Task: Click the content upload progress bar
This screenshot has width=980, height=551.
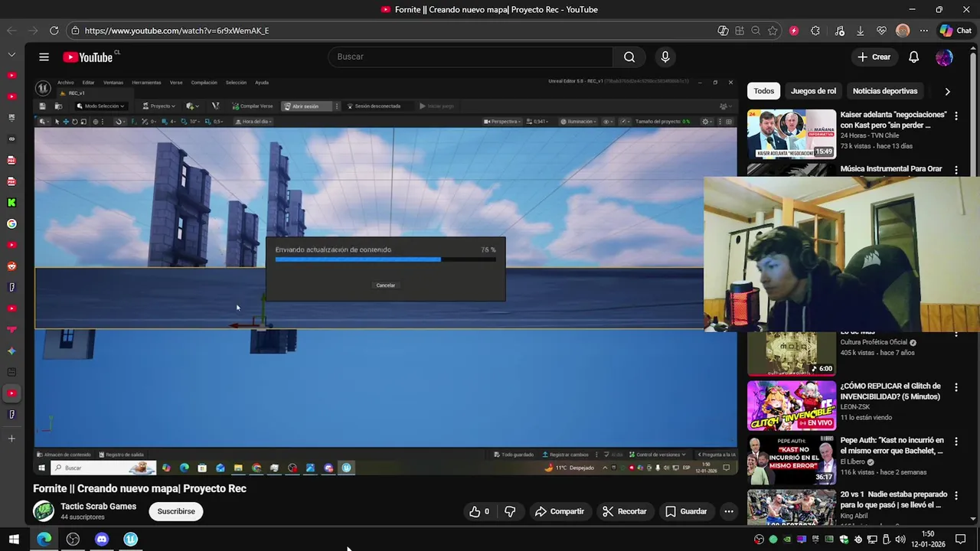Action: coord(385,259)
